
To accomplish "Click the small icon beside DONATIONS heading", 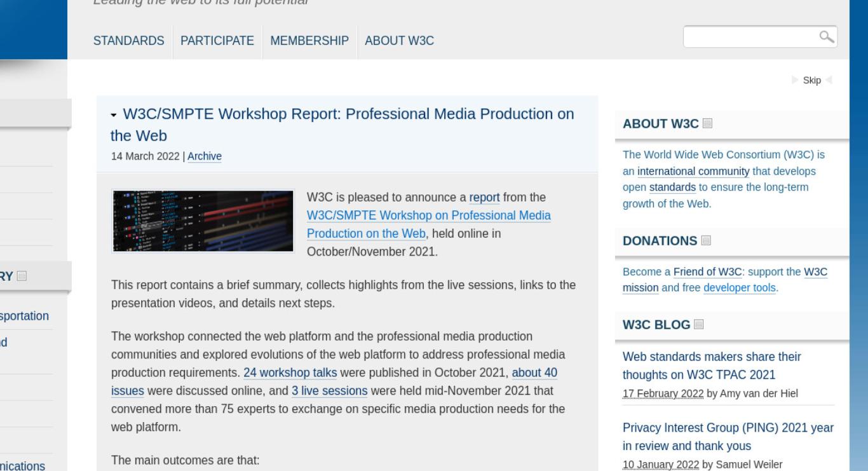I will (706, 241).
